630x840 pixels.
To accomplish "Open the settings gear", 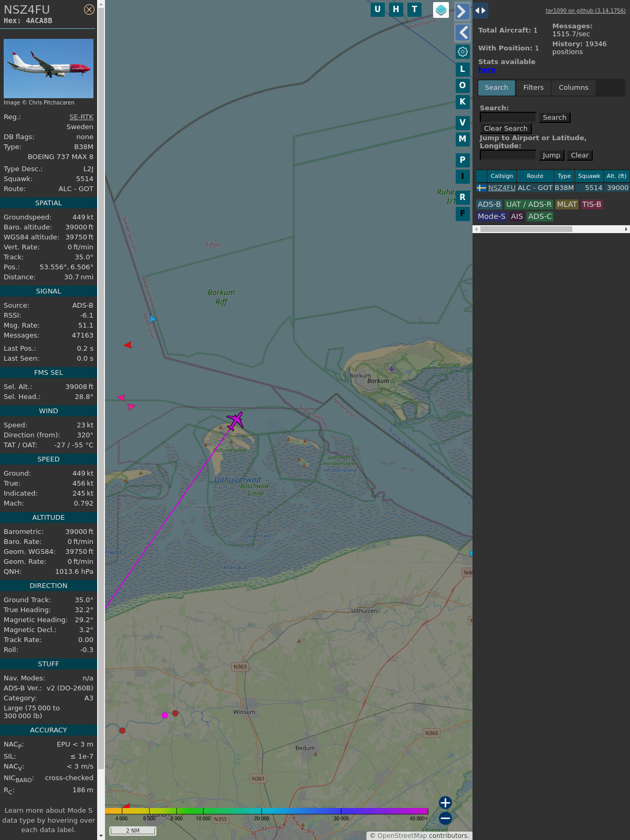I will coord(463,51).
